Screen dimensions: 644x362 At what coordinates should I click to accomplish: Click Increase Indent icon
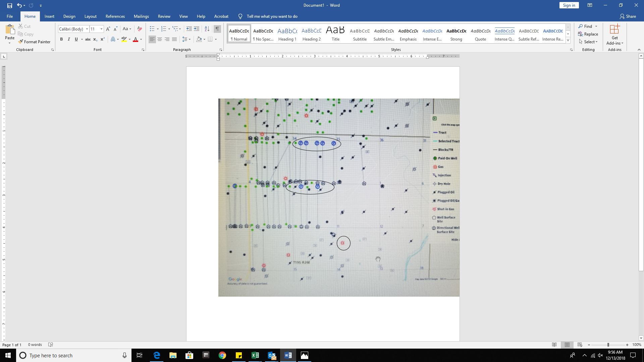(x=197, y=29)
